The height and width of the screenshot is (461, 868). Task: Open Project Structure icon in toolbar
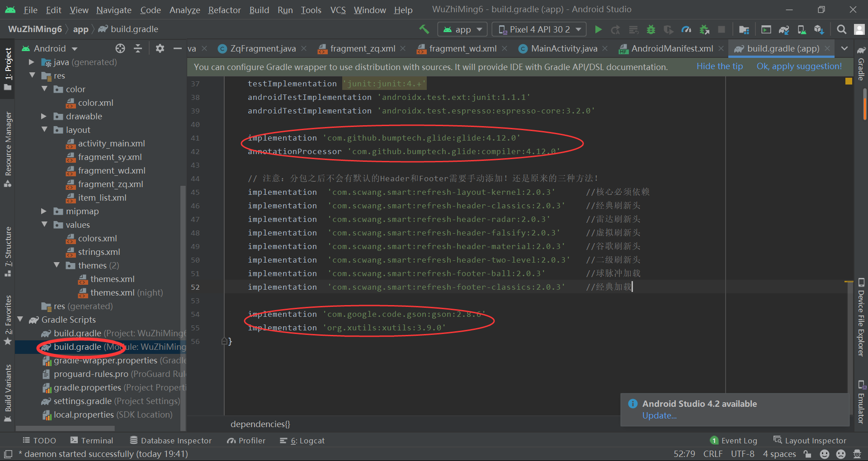(744, 29)
